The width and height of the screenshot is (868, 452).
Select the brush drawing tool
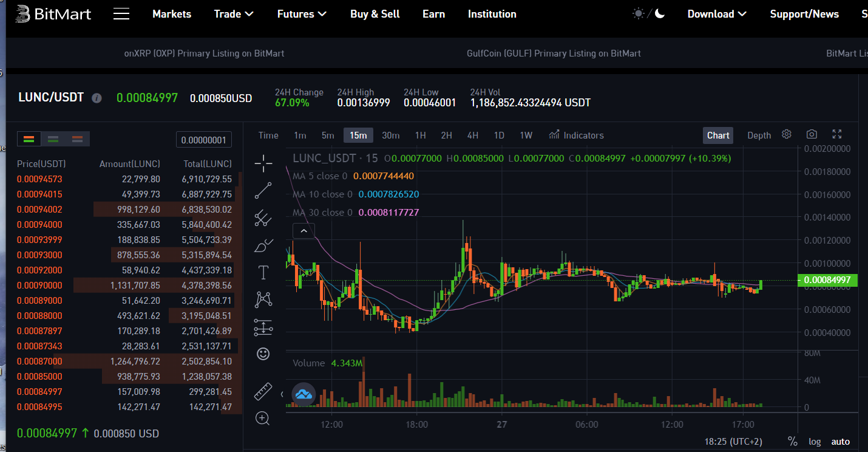click(x=263, y=245)
